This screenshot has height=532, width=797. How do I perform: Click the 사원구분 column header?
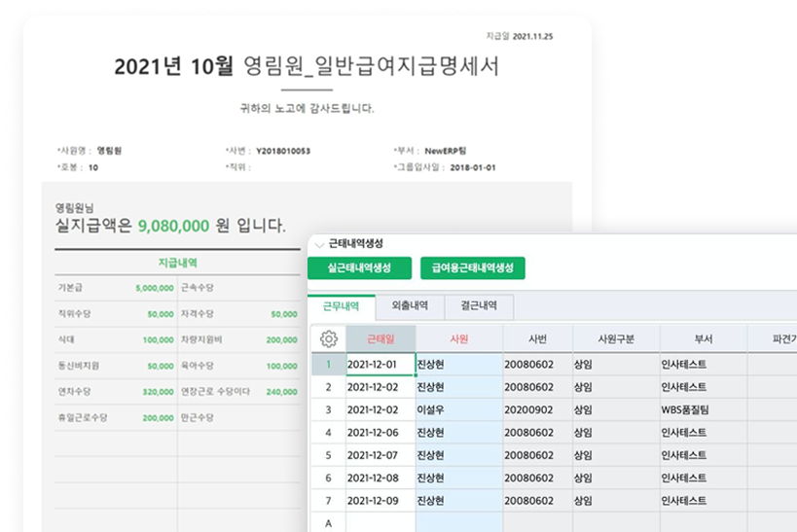coord(615,338)
